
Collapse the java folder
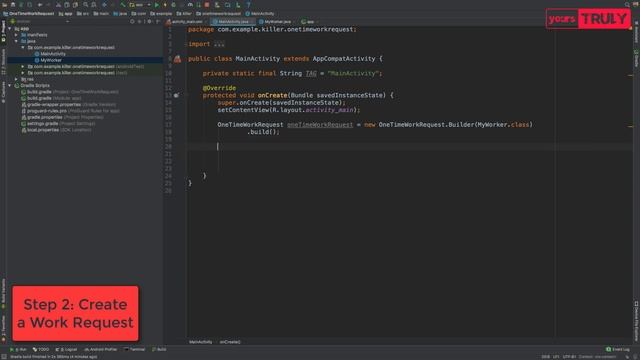coord(16,41)
